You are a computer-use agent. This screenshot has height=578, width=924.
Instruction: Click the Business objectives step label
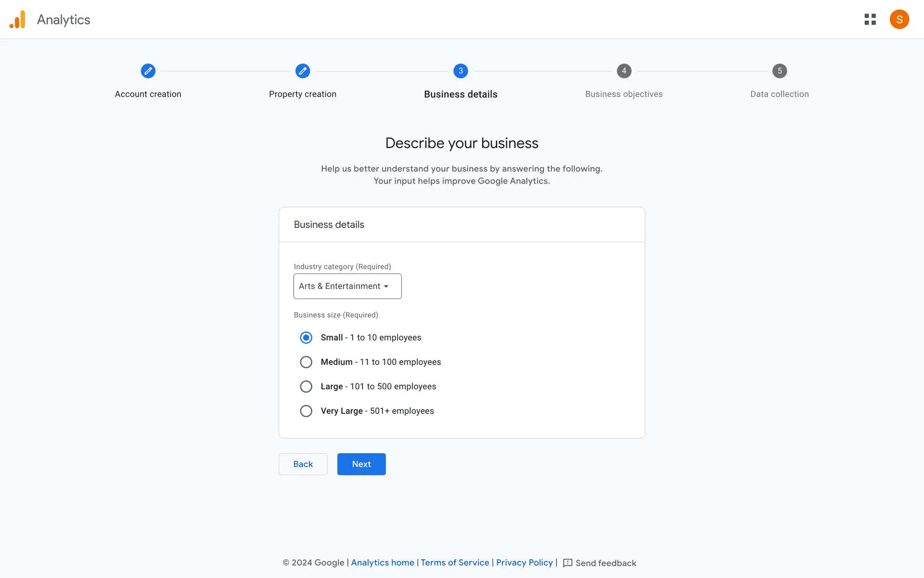624,94
